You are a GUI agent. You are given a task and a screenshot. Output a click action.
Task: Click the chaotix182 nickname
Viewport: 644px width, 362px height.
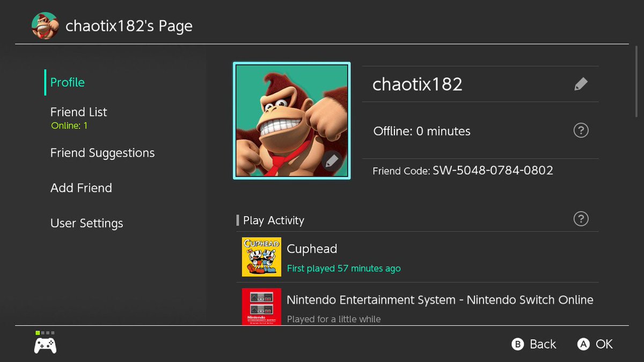[418, 84]
